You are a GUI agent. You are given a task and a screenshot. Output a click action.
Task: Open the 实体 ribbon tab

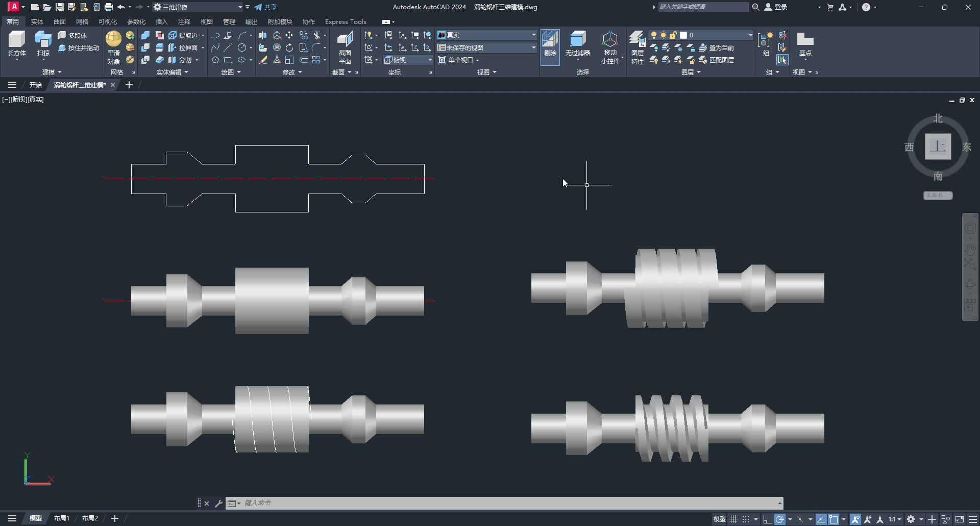[37, 21]
